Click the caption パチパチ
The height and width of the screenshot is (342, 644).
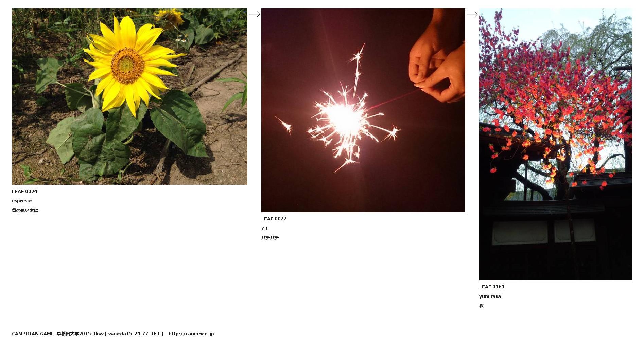[270, 238]
